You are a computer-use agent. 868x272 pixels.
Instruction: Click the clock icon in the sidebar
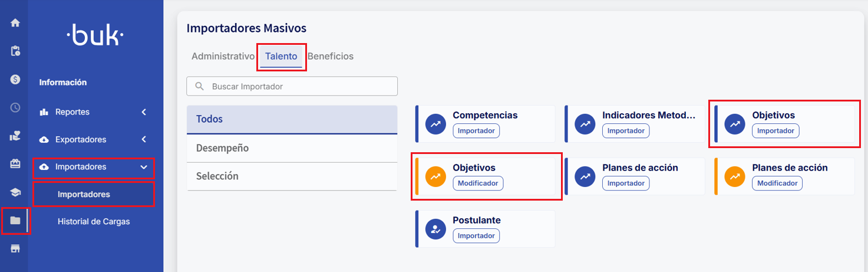(x=15, y=107)
